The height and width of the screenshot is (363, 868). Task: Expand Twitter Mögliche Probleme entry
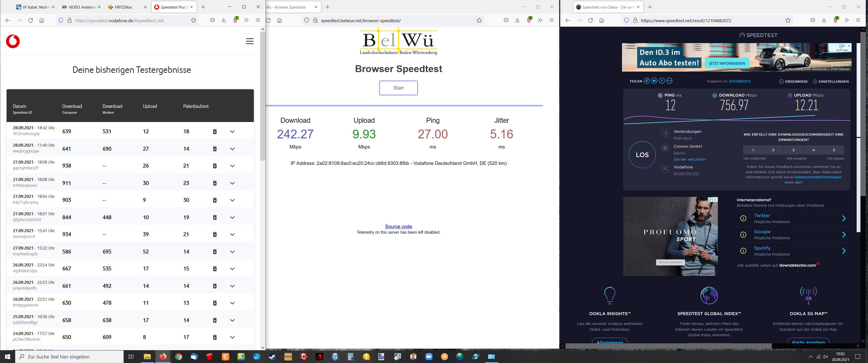click(844, 218)
